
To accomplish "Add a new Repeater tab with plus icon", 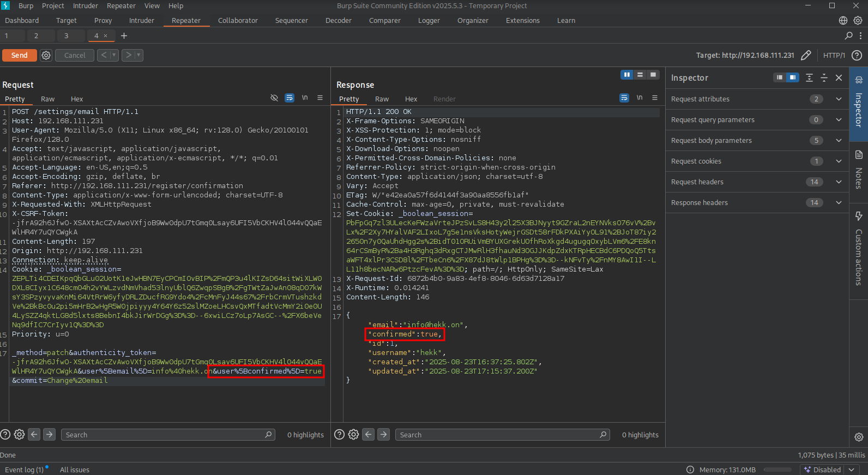I will tap(124, 35).
